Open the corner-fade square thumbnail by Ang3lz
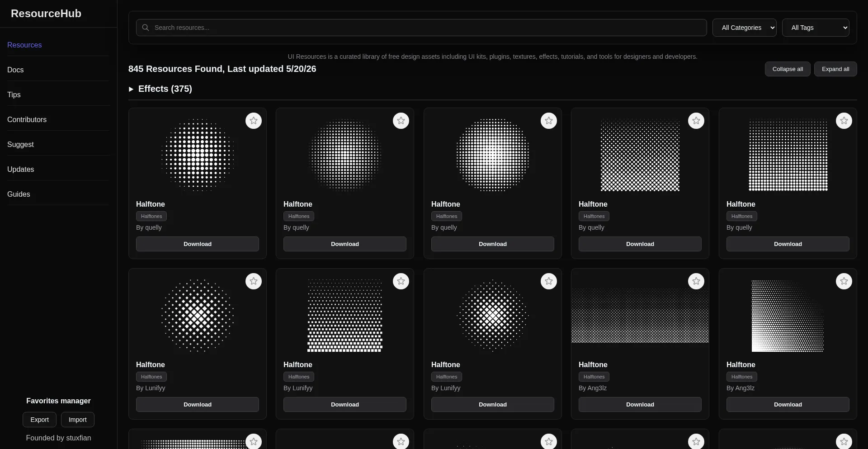The height and width of the screenshot is (449, 868). tap(788, 316)
